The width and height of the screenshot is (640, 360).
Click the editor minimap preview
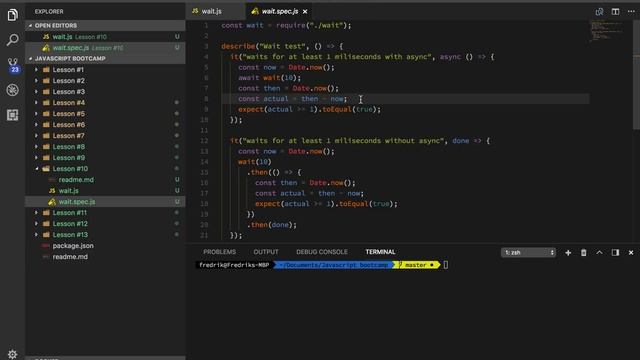[606, 31]
